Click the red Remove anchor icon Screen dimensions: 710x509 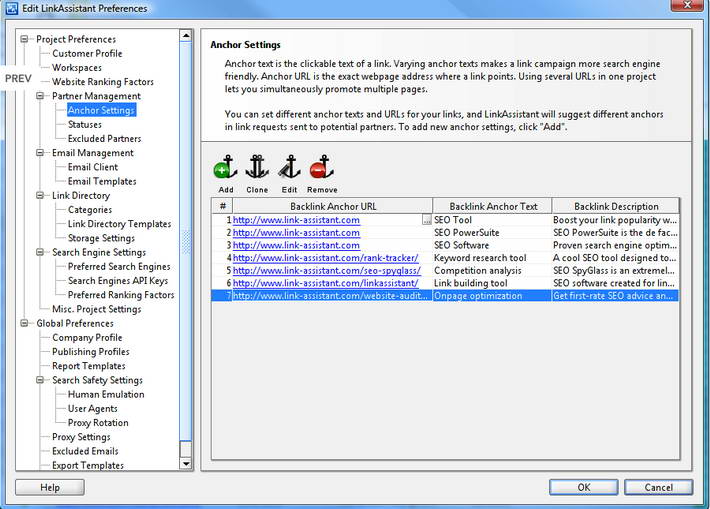coord(321,168)
